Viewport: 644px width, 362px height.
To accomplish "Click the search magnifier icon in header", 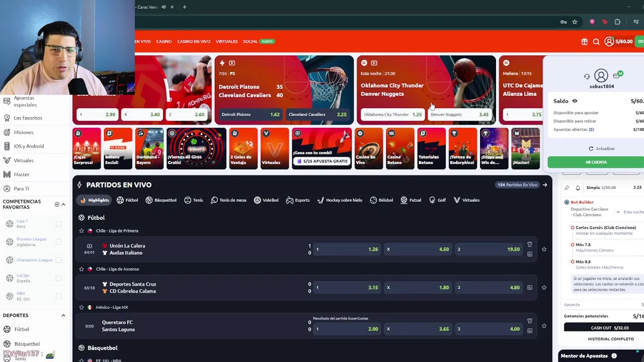I will pyautogui.click(x=596, y=42).
